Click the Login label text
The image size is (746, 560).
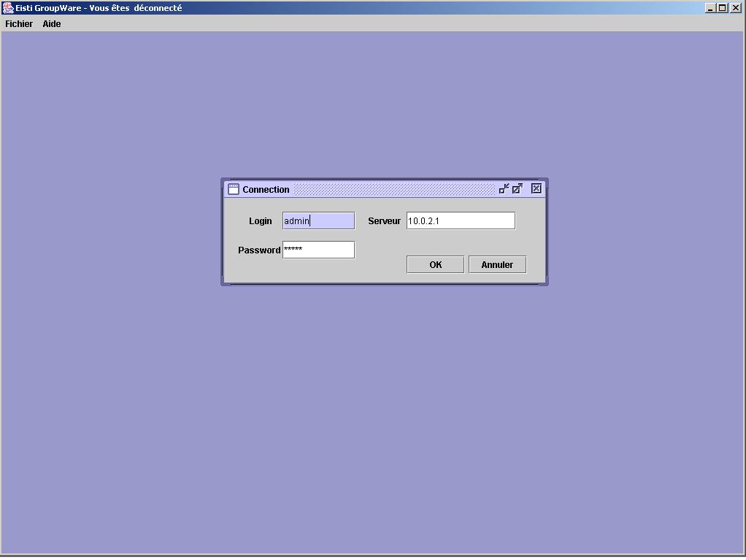tap(260, 221)
